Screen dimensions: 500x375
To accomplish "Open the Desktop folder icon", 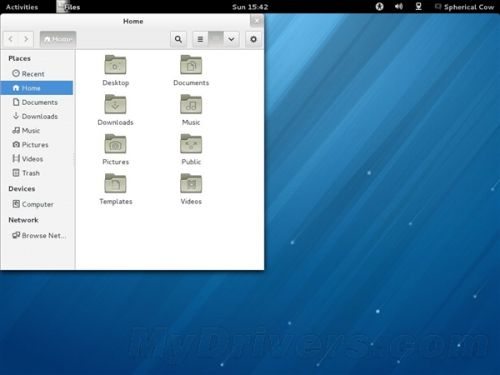I will pos(115,65).
